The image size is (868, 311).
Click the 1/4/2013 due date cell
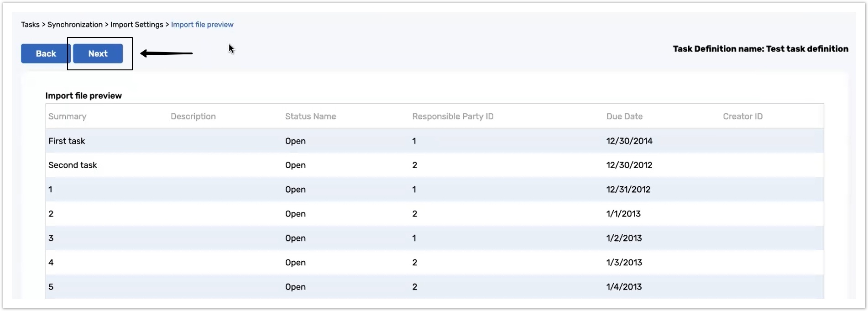(624, 287)
